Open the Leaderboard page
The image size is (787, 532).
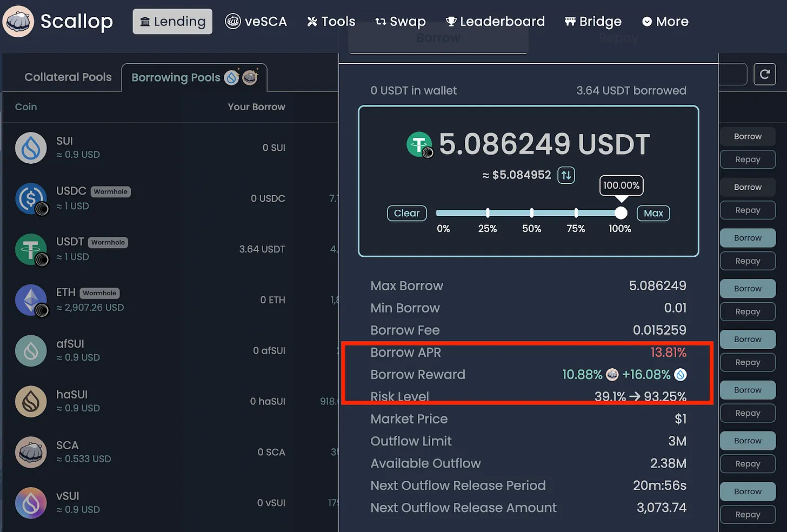point(495,22)
